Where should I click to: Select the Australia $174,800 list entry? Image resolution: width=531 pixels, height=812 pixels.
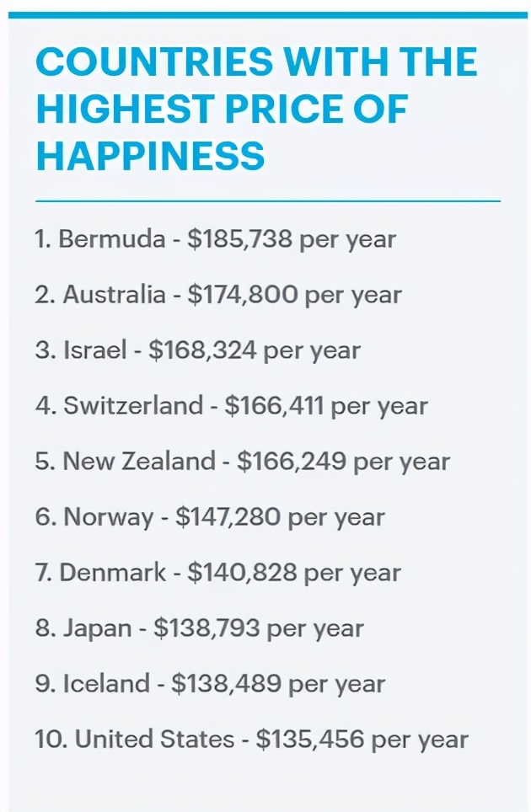pyautogui.click(x=218, y=295)
